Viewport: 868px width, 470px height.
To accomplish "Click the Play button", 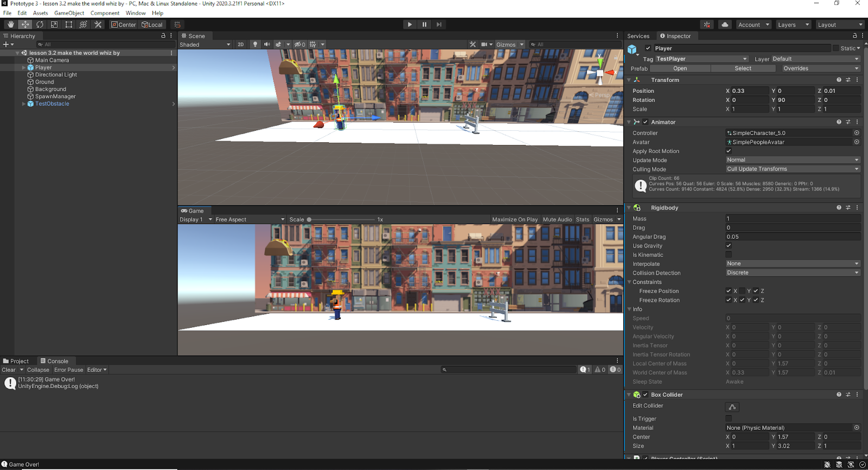I will click(x=410, y=24).
